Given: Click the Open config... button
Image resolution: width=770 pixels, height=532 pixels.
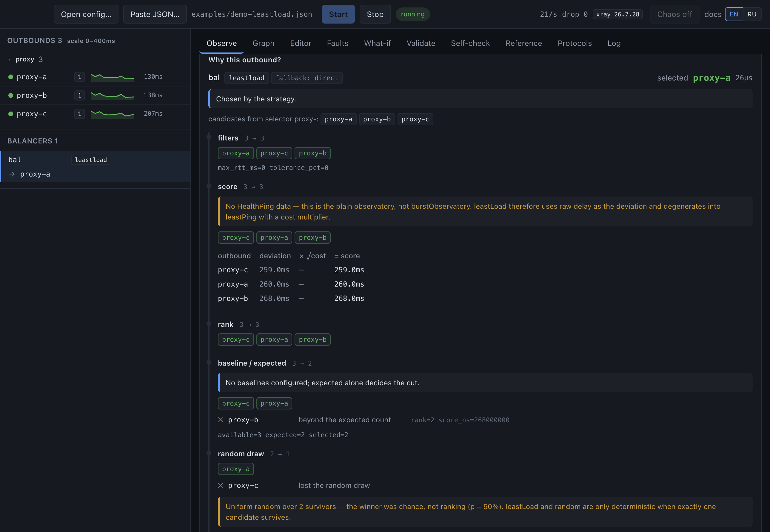Looking at the screenshot, I should (86, 14).
